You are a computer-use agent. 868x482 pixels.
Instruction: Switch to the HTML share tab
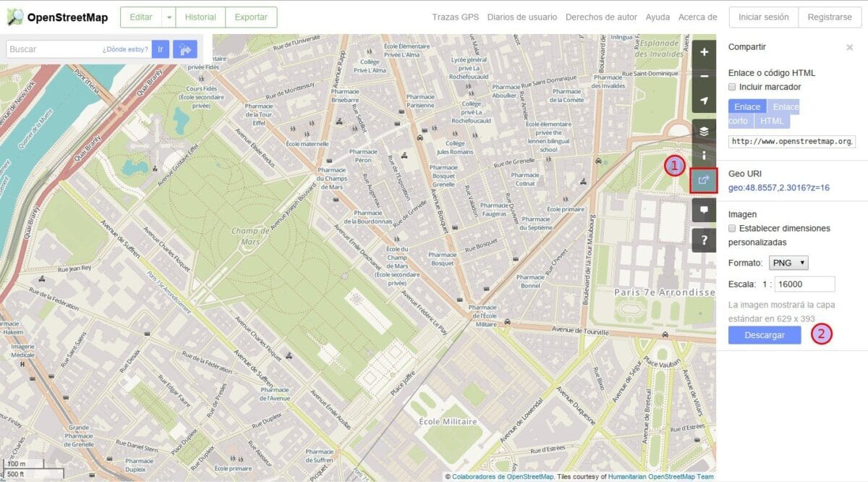[773, 121]
